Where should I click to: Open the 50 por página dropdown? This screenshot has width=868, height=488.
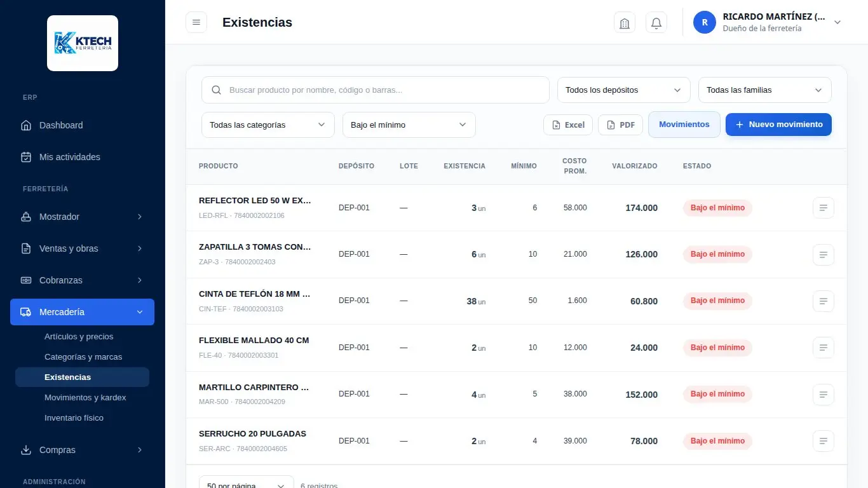[x=247, y=483]
